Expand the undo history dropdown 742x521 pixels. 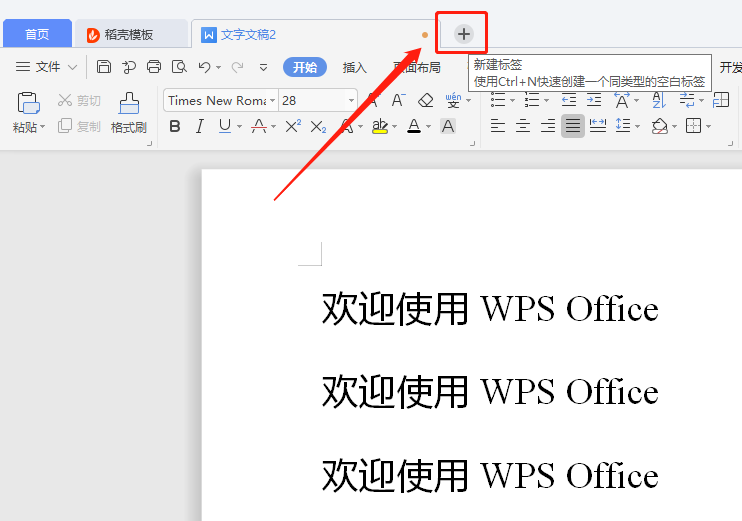pyautogui.click(x=218, y=68)
